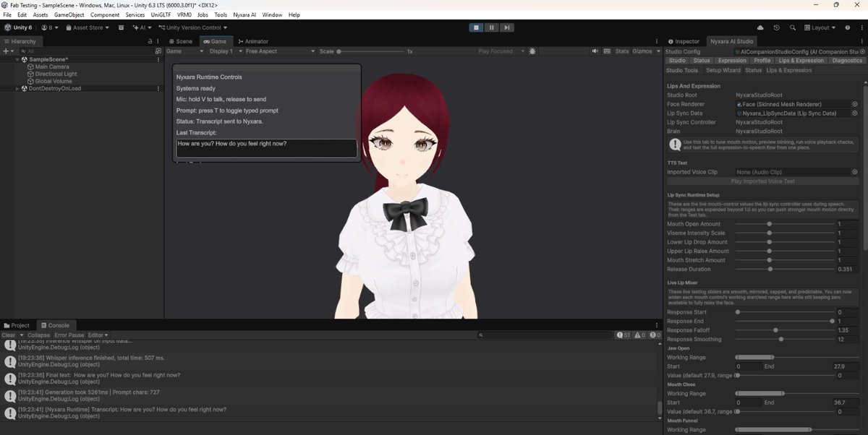This screenshot has height=435, width=868.
Task: Open the Console panel options menu
Action: point(657,325)
